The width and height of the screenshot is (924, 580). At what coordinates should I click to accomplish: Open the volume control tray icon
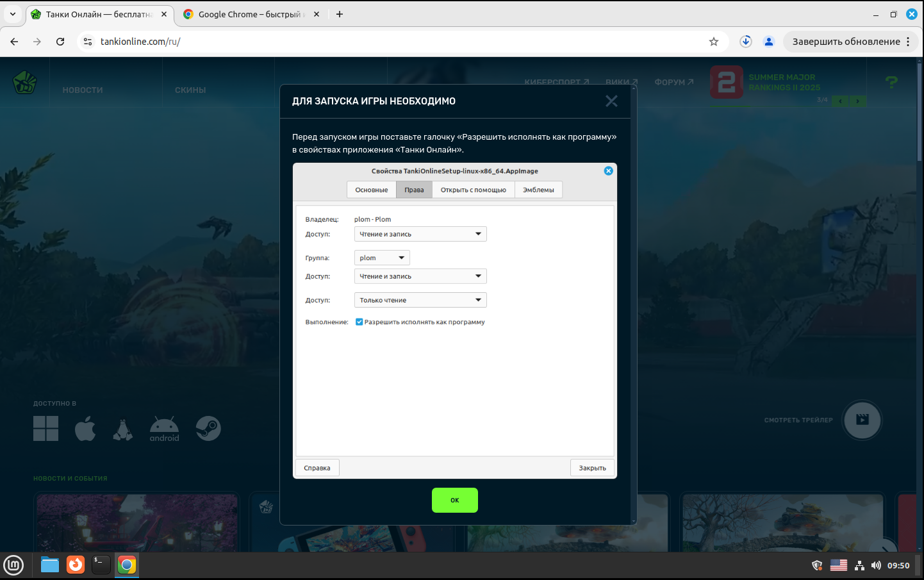pyautogui.click(x=876, y=565)
